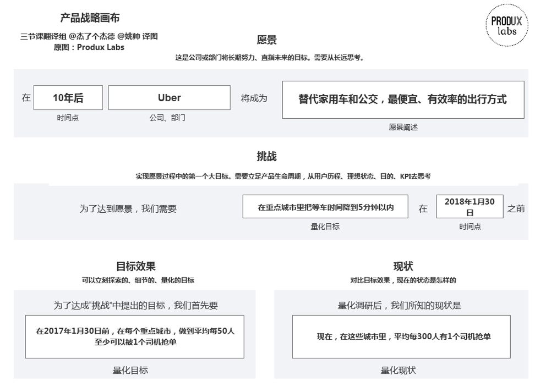This screenshot has width=535, height=392.
Task: Click the '为了达成“挑战”中提出的目标，我们首先要' text
Action: pyautogui.click(x=135, y=305)
